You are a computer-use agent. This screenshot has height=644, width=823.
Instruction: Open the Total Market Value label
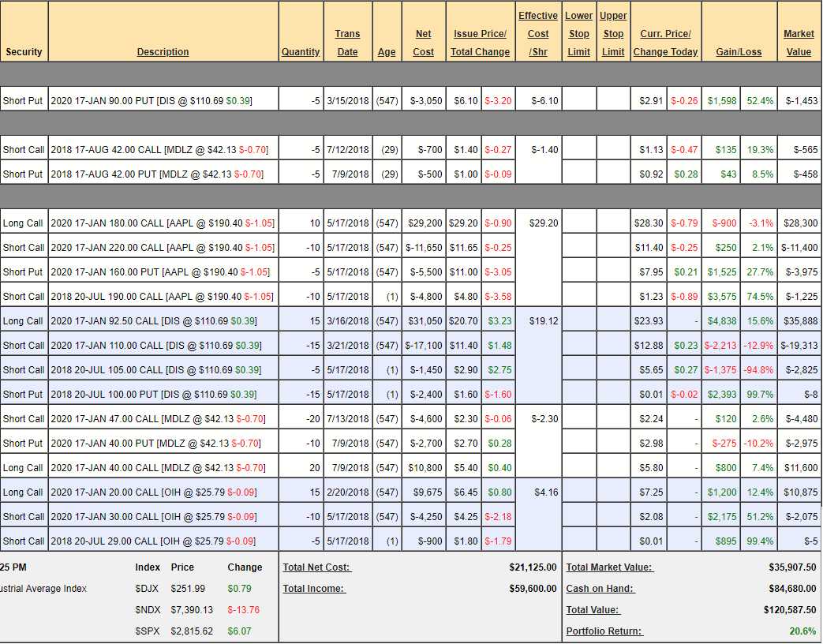click(x=609, y=567)
